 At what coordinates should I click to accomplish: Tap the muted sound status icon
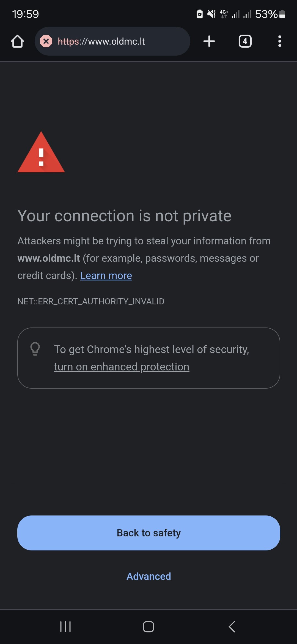click(211, 14)
